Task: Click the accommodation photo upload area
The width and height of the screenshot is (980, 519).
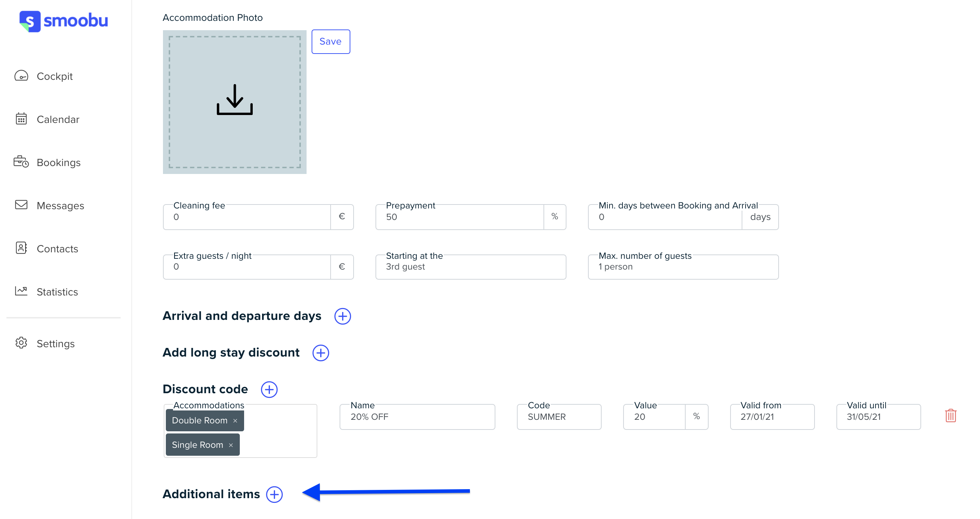Action: tap(235, 101)
